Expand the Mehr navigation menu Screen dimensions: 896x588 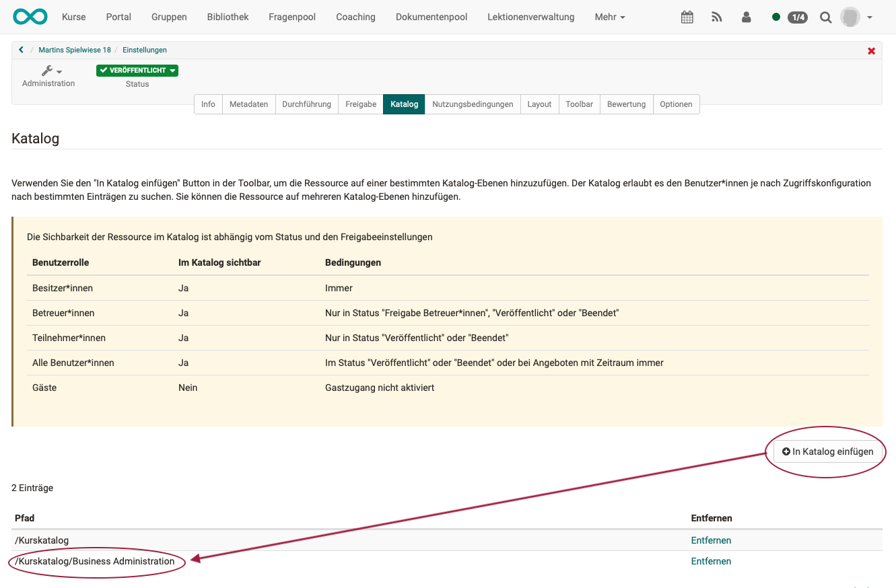coord(609,17)
